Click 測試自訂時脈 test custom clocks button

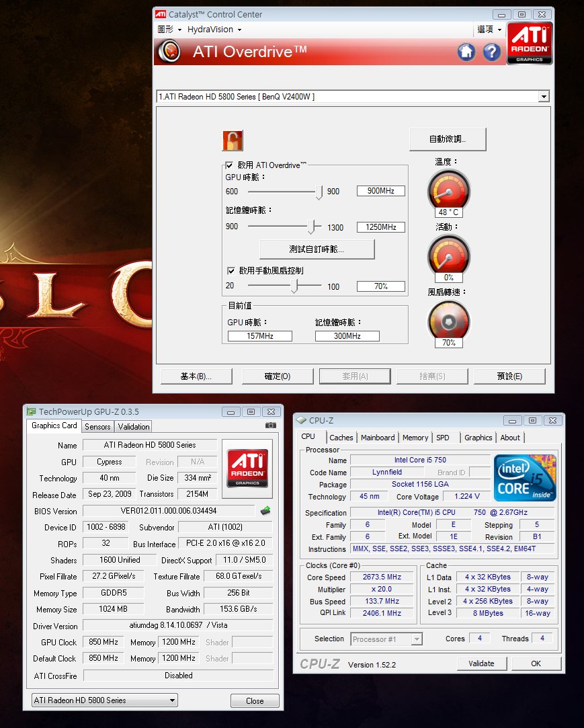(317, 249)
